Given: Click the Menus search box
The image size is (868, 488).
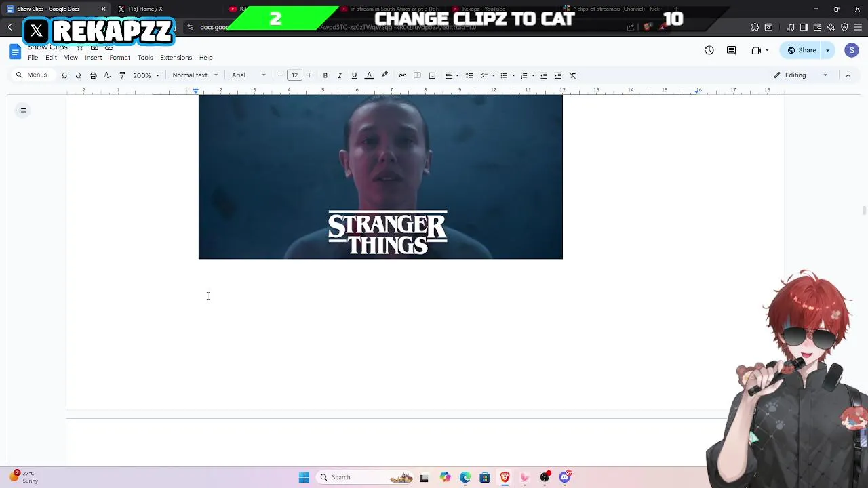Looking at the screenshot, I should pos(33,75).
